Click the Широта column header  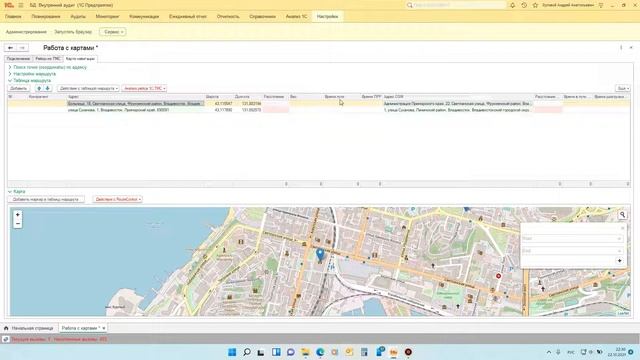[x=212, y=97]
